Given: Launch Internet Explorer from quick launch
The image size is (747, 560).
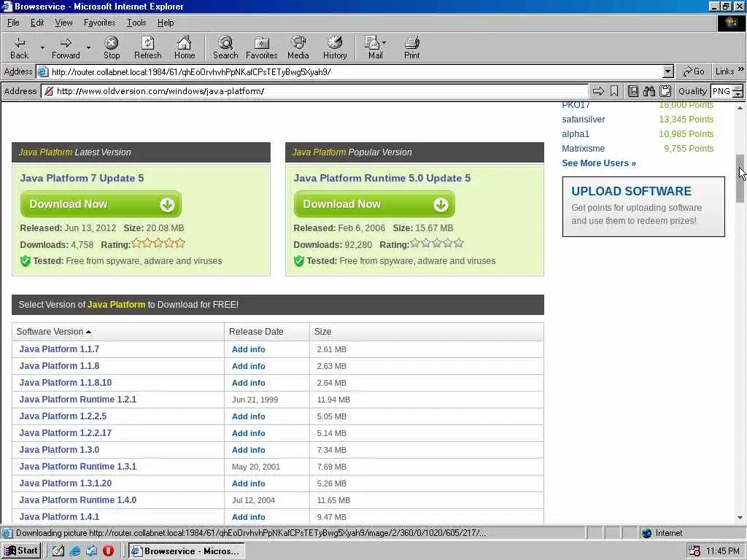Looking at the screenshot, I should [x=75, y=551].
